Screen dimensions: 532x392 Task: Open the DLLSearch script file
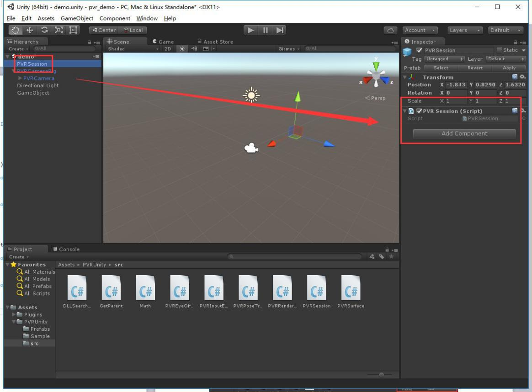coord(77,291)
